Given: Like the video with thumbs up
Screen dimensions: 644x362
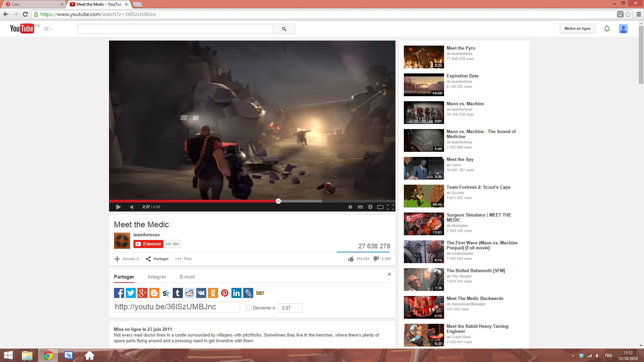Looking at the screenshot, I should pos(351,259).
